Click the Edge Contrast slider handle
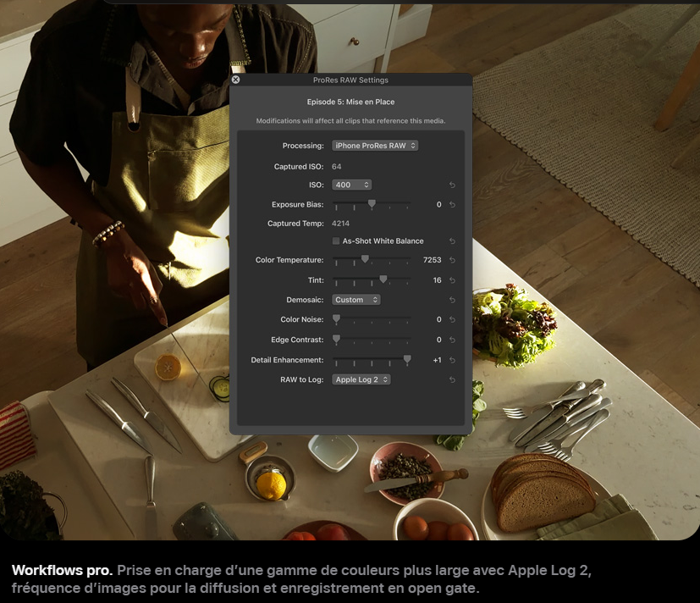This screenshot has height=603, width=700. coord(336,340)
